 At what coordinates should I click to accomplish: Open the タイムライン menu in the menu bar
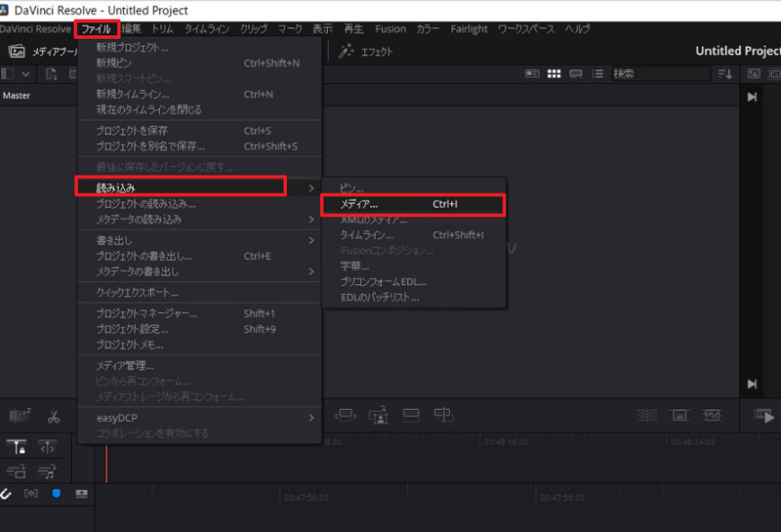click(207, 29)
